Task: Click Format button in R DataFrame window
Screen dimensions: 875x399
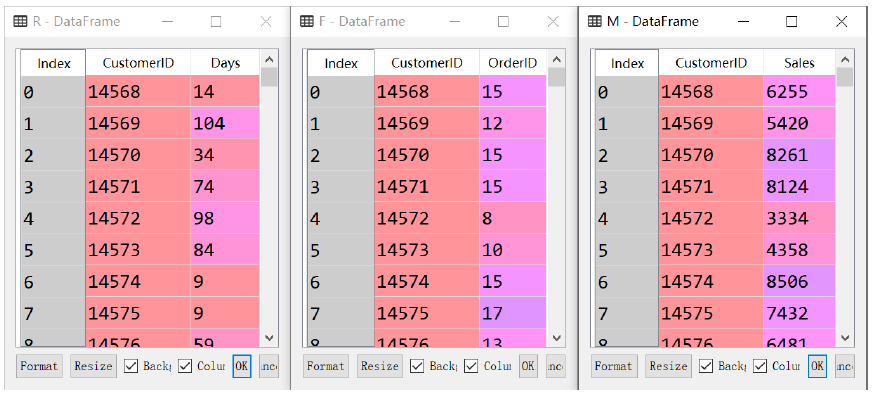Action: point(39,366)
